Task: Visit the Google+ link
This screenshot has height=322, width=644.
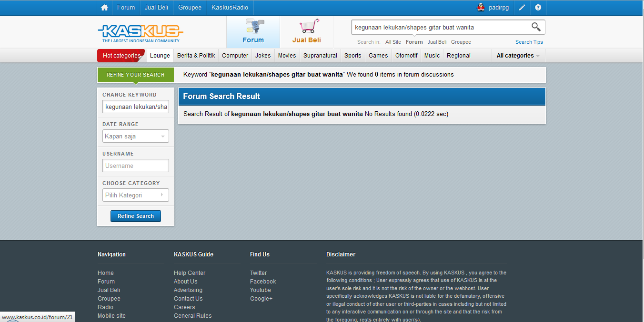Action: tap(261, 299)
